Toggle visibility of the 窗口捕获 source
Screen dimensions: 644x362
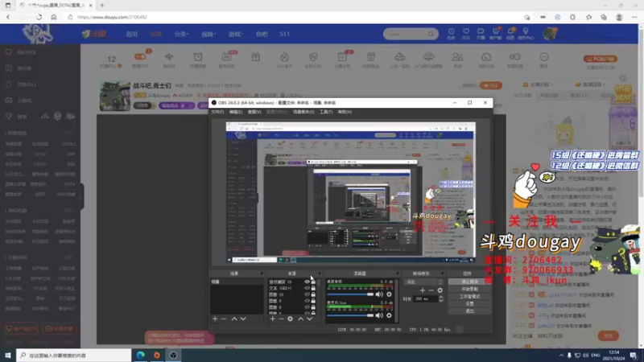coord(307,282)
